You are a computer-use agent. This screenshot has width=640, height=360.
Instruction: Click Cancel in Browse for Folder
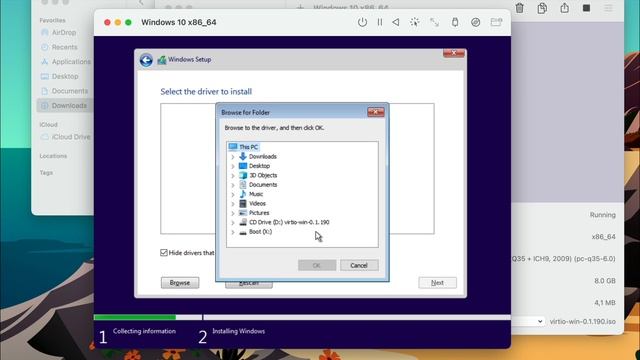[x=359, y=265]
